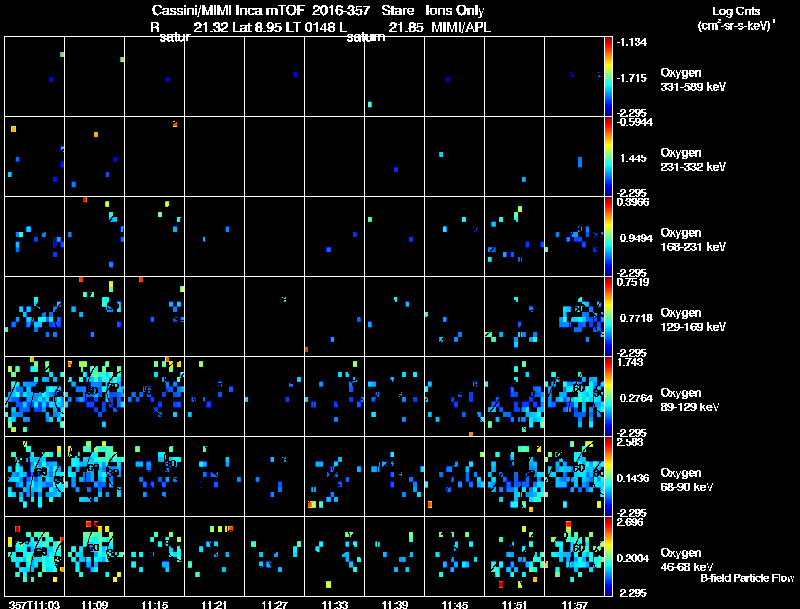Click the Log Cnts units legend
This screenshot has height=609, width=800.
(736, 18)
